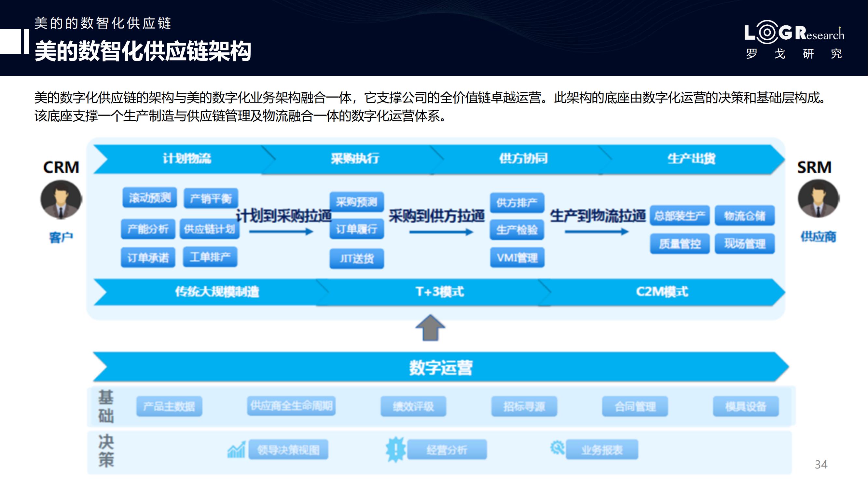Screen dimensions: 868x488
Task: Select the 计划物流 chevron header
Action: coord(185,159)
